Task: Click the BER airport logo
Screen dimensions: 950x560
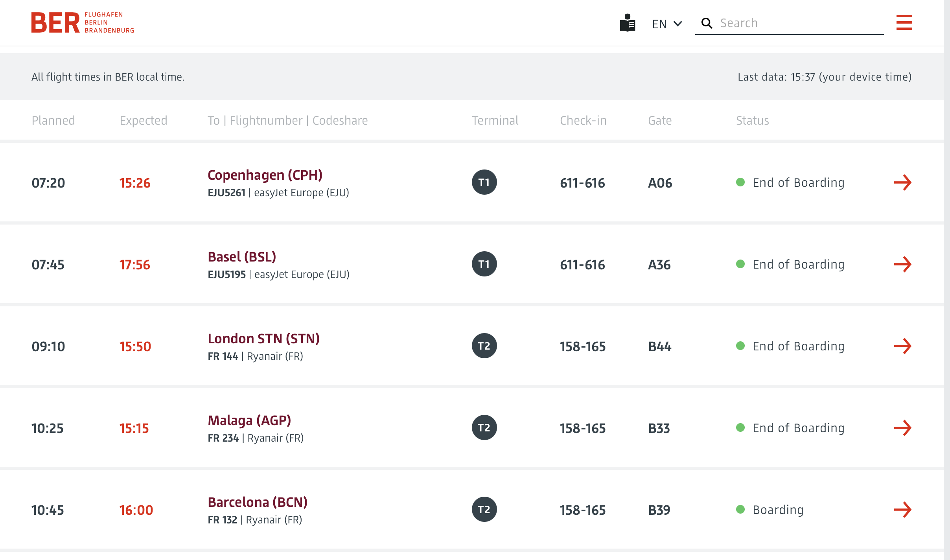Action: (x=83, y=22)
